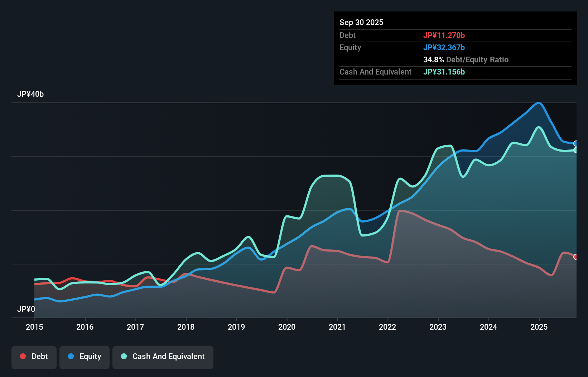Screen dimensions: 588x377
Task: Click the red JP¥11.270b Debt value
Action: pyautogui.click(x=444, y=35)
